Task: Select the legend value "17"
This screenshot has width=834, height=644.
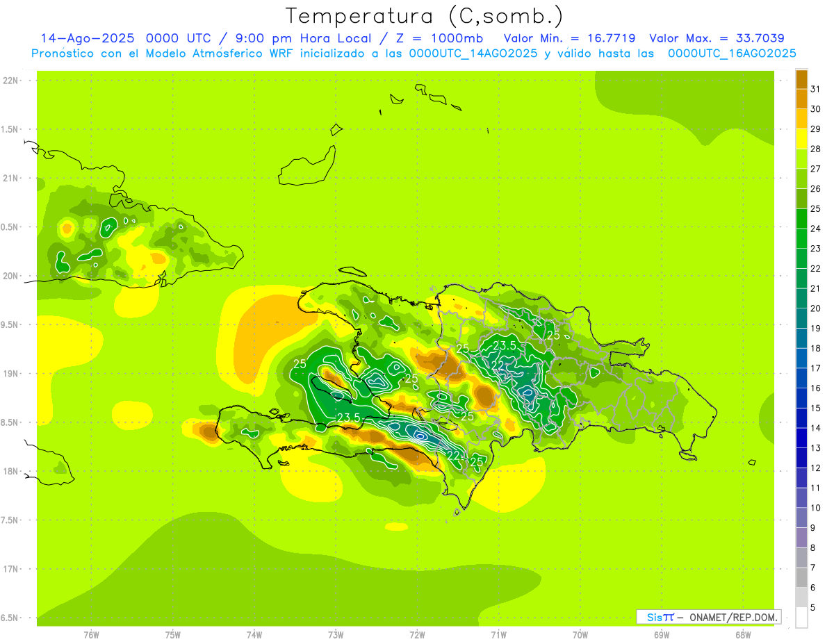Action: tap(816, 368)
